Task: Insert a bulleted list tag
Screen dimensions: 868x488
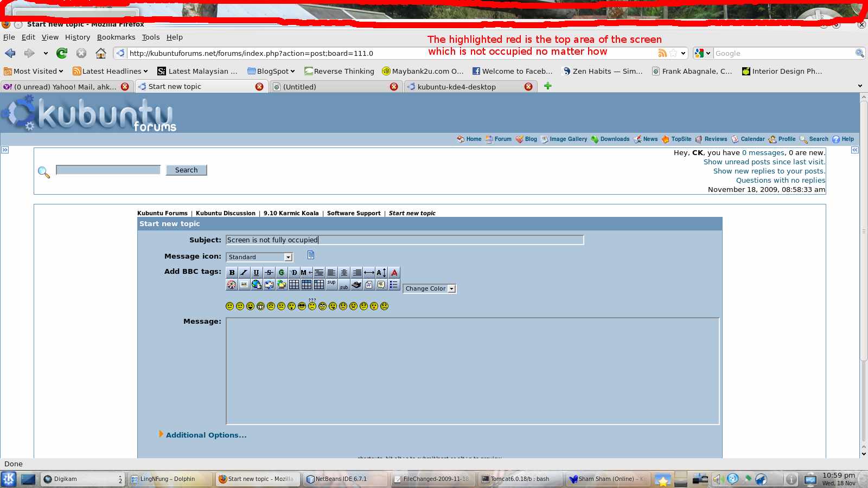Action: tap(394, 285)
